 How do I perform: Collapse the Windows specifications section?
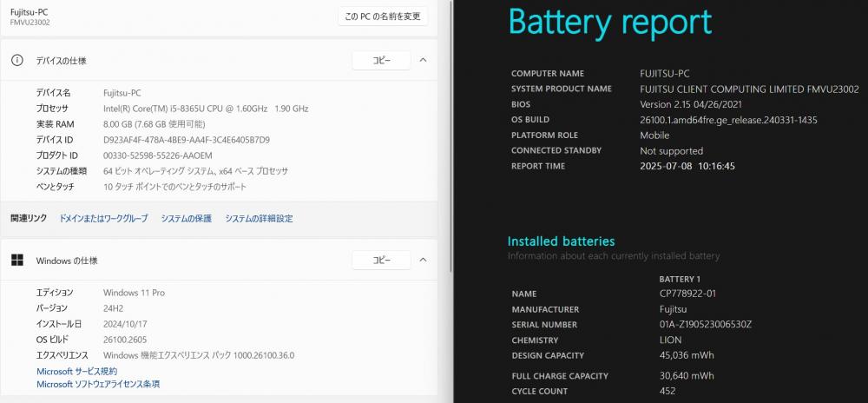tap(423, 260)
